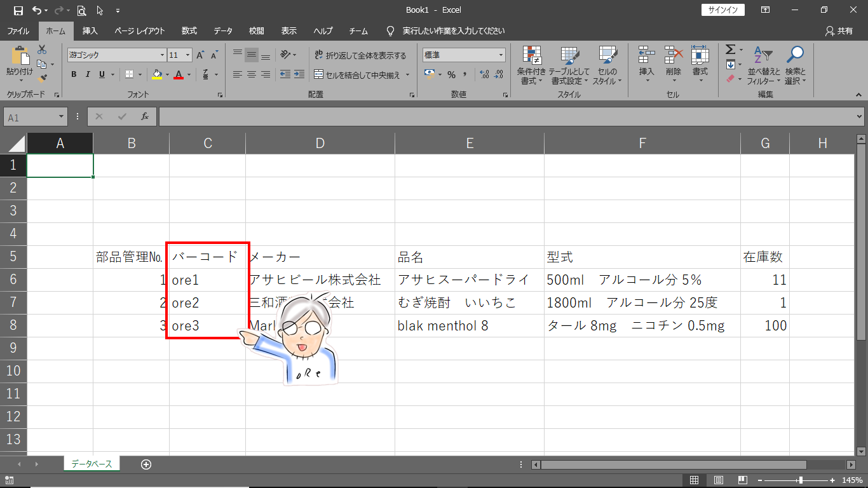Insert cells with the 挿入 button
The width and height of the screenshot is (868, 488).
point(646,64)
